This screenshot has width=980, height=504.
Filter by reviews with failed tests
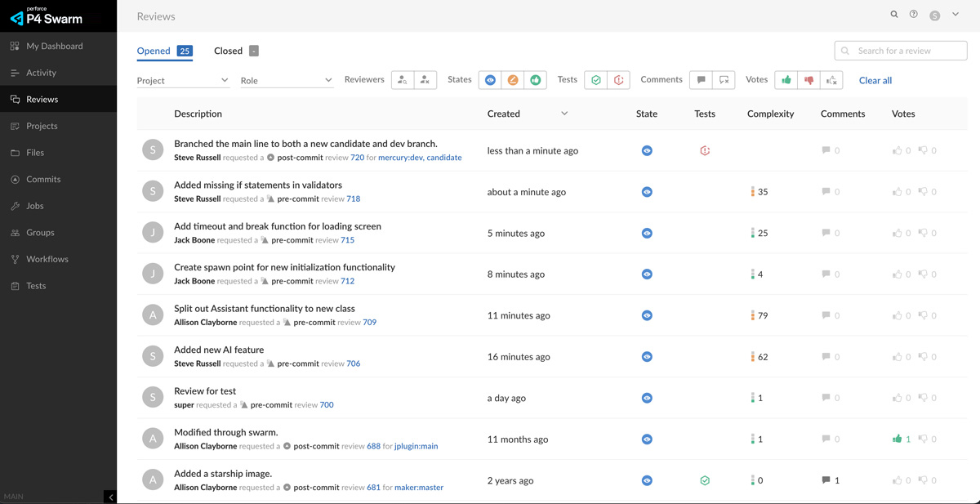click(x=619, y=80)
